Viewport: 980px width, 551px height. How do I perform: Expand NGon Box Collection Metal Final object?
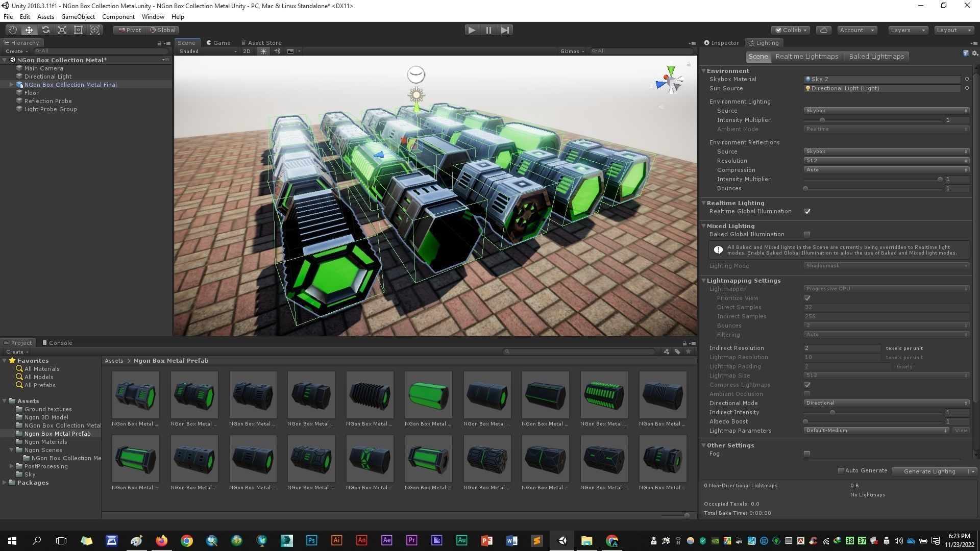pos(11,85)
